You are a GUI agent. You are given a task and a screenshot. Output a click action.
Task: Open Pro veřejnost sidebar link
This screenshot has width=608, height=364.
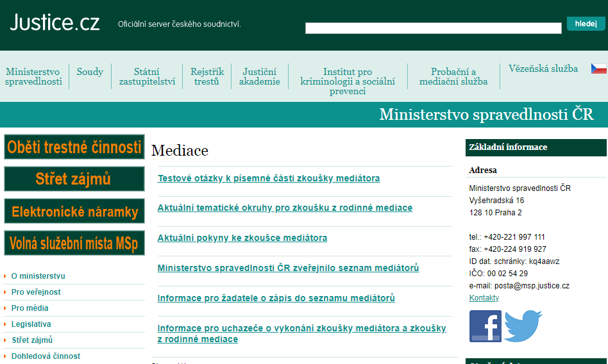(x=36, y=292)
